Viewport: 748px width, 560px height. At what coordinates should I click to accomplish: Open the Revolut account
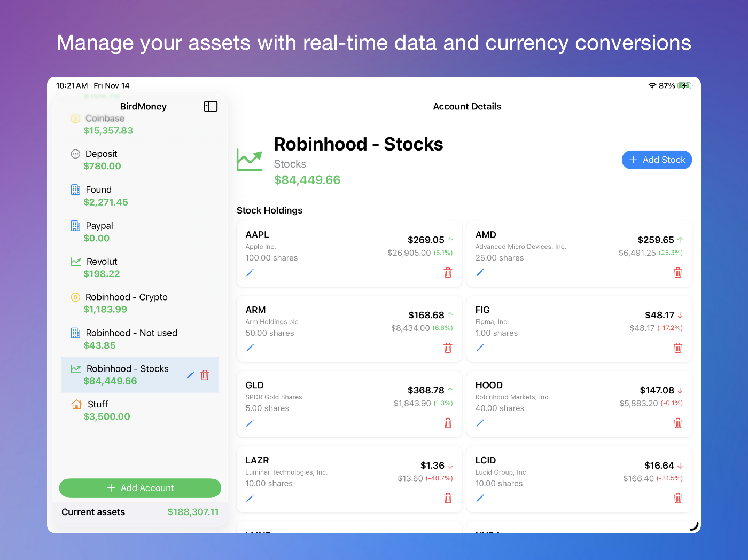coord(102,267)
